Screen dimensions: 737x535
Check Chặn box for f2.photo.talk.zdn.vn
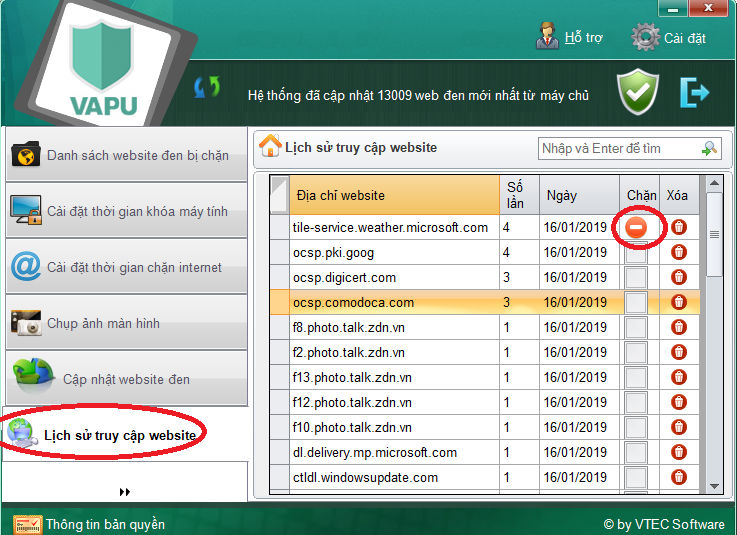[636, 352]
